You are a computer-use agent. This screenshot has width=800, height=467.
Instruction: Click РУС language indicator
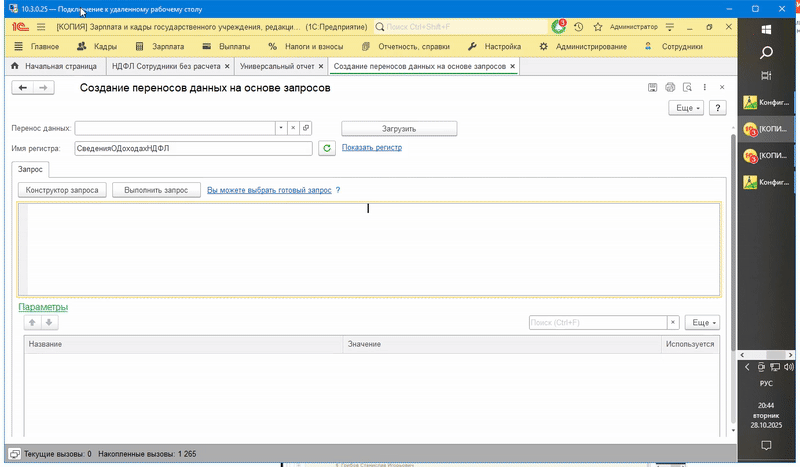click(x=766, y=383)
